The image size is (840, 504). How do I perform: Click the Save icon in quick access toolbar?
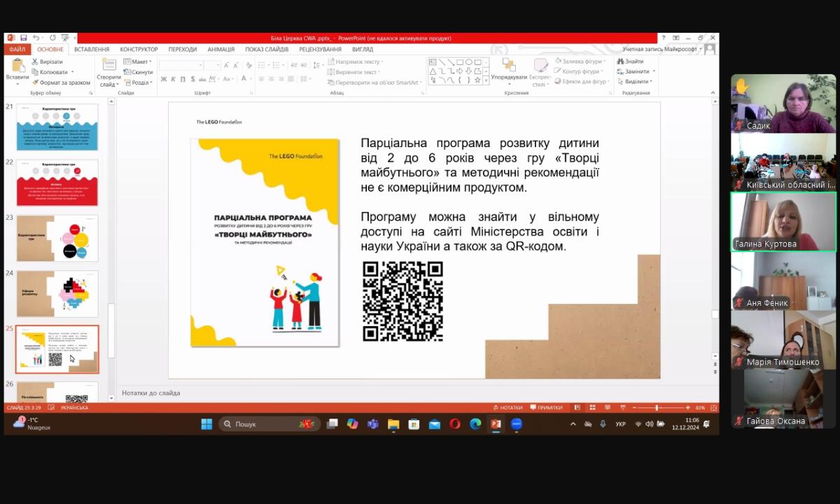click(23, 38)
